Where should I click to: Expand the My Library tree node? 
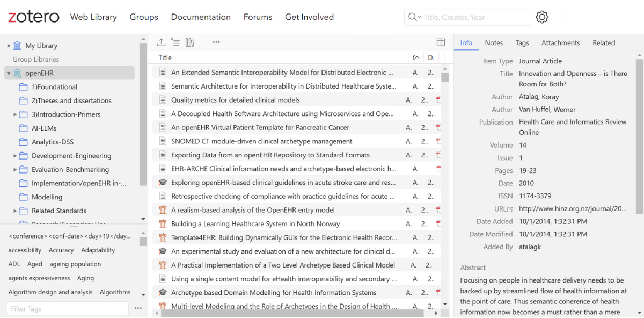[x=9, y=46]
